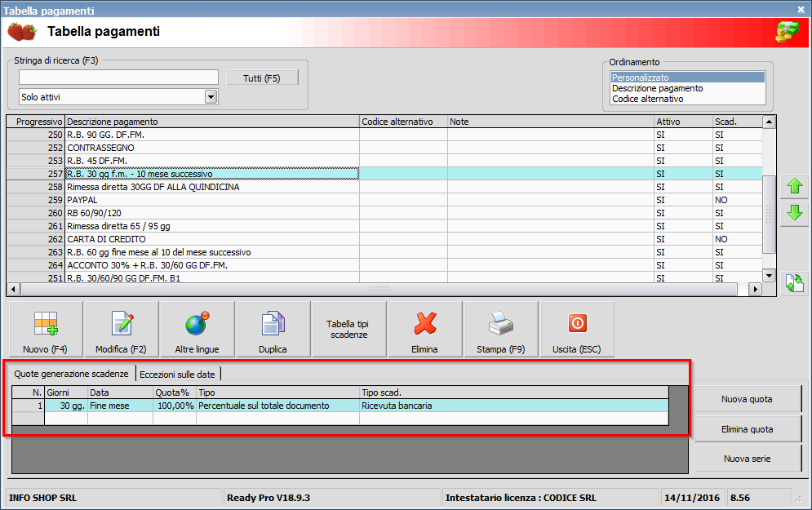Click the Uscita (ESC) red power icon

click(x=577, y=323)
